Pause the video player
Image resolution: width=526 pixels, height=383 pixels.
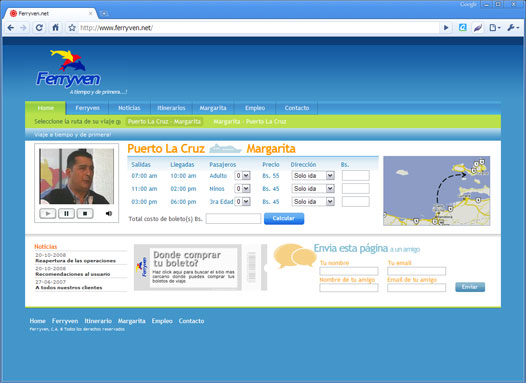66,213
